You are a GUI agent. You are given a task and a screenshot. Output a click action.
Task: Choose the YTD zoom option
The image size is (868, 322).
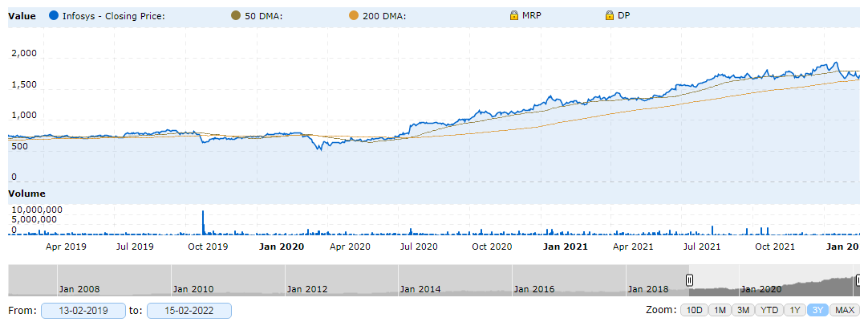pyautogui.click(x=769, y=310)
